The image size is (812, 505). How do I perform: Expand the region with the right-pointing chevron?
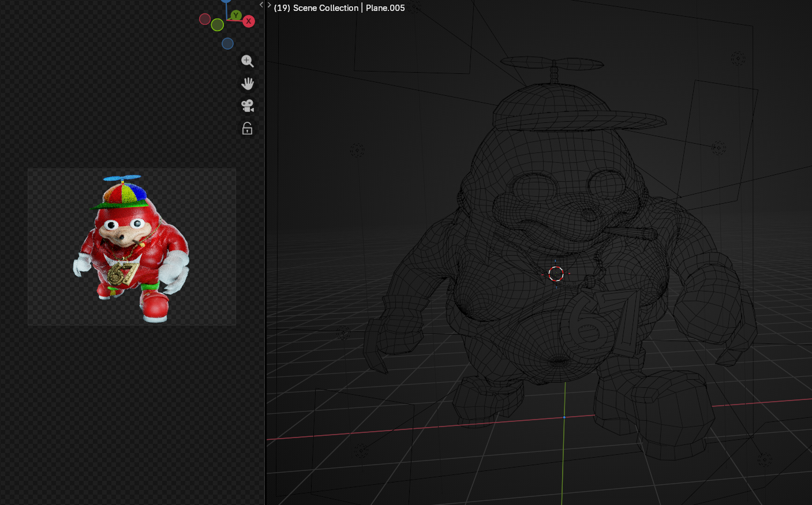pos(268,4)
